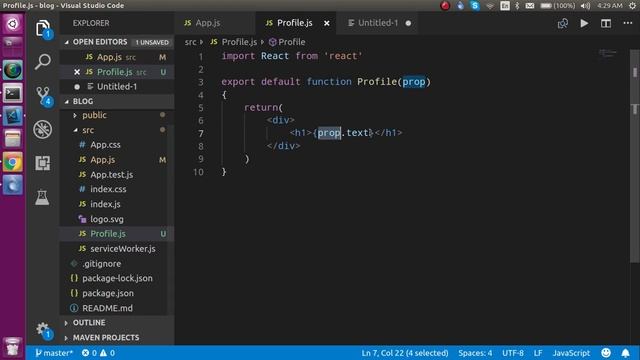Launch Terminal from Ubuntu launcher

click(x=13, y=93)
